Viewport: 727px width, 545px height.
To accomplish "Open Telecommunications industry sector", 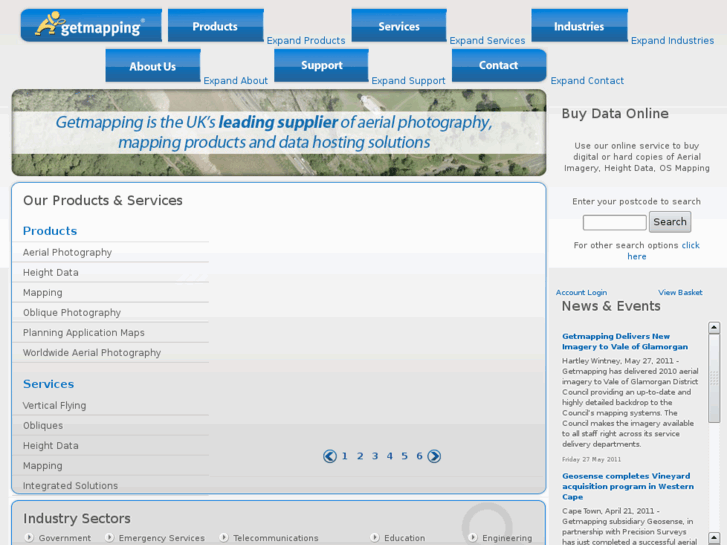I will coord(276,538).
